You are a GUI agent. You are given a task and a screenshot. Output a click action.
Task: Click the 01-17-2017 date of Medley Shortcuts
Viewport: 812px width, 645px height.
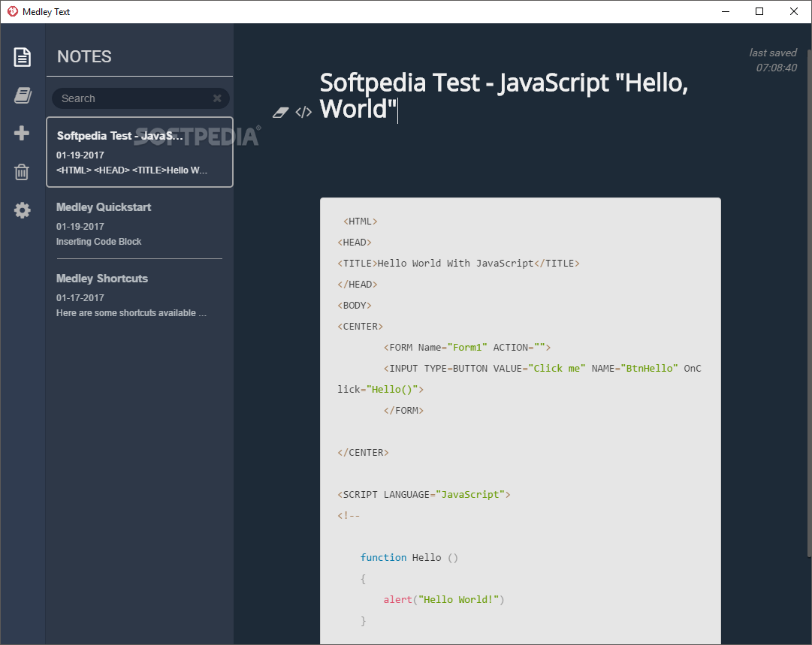[80, 297]
